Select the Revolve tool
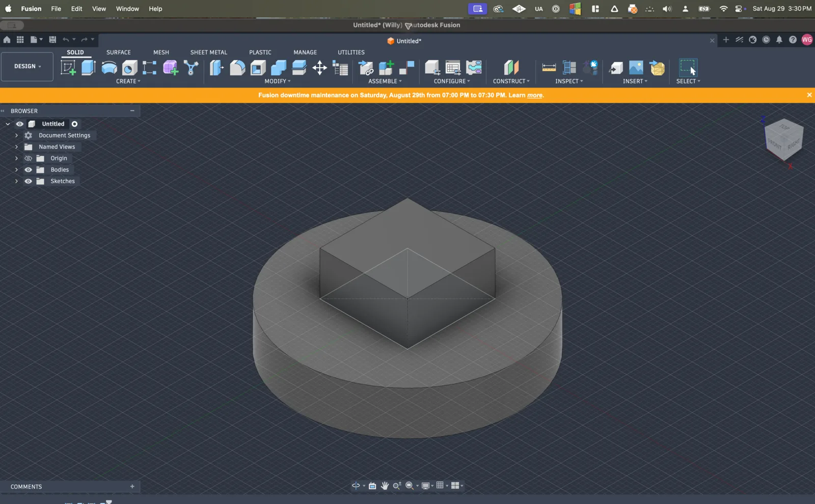This screenshot has height=504, width=815. (x=109, y=67)
